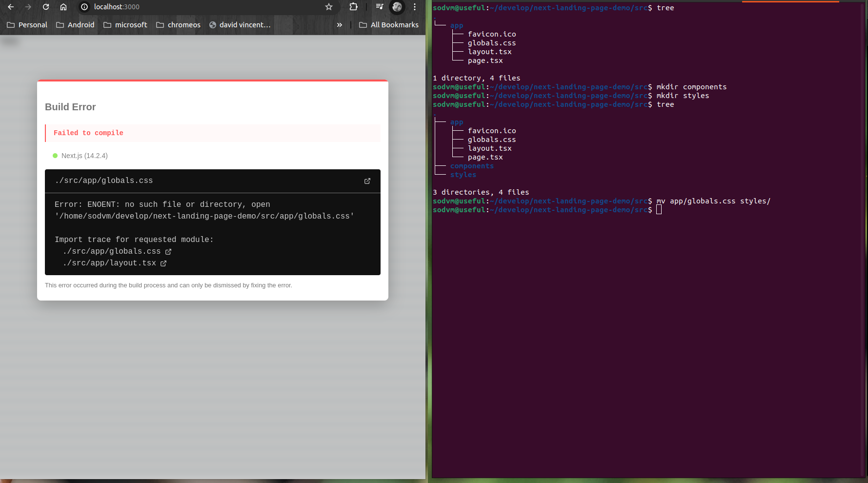Viewport: 868px width, 483px height.
Task: Bookmark this page with the star icon
Action: click(x=329, y=7)
